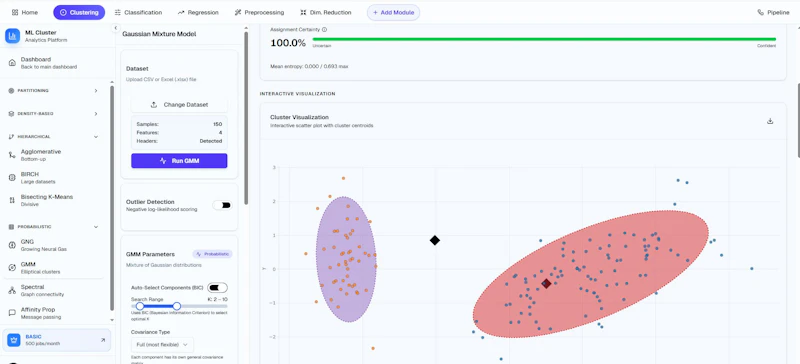Click the Density-Based section icon
Screen dimensions: 800x364
coord(12,113)
